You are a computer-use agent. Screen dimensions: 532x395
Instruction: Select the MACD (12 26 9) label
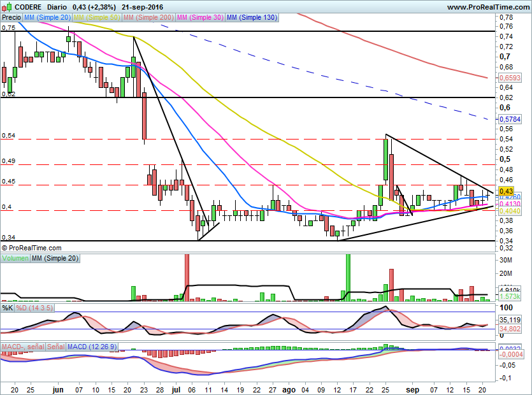tap(92, 347)
